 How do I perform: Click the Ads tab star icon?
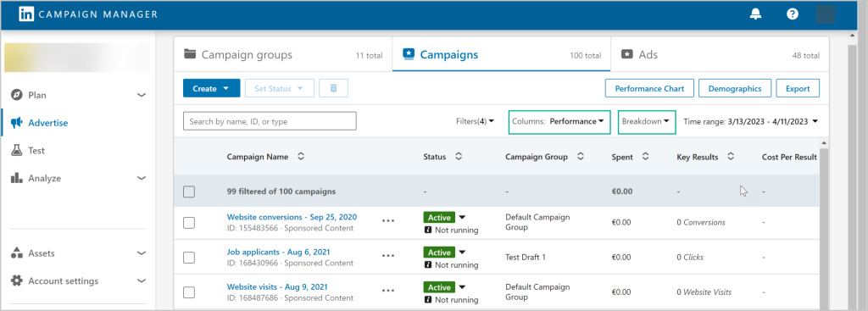(627, 54)
